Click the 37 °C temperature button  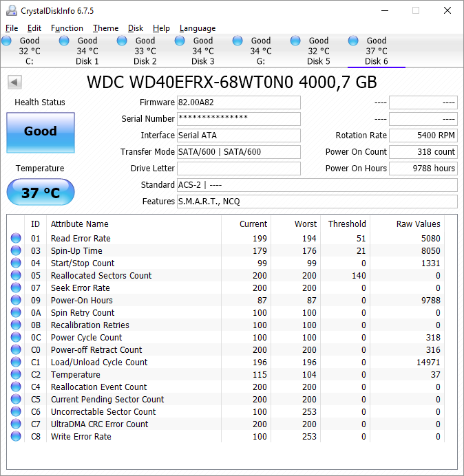tap(41, 192)
